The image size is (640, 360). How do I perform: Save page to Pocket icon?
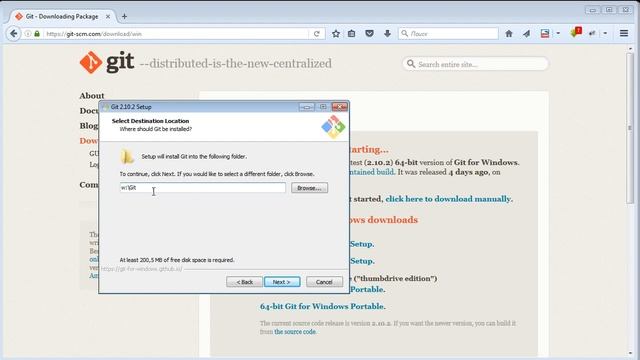pos(369,34)
